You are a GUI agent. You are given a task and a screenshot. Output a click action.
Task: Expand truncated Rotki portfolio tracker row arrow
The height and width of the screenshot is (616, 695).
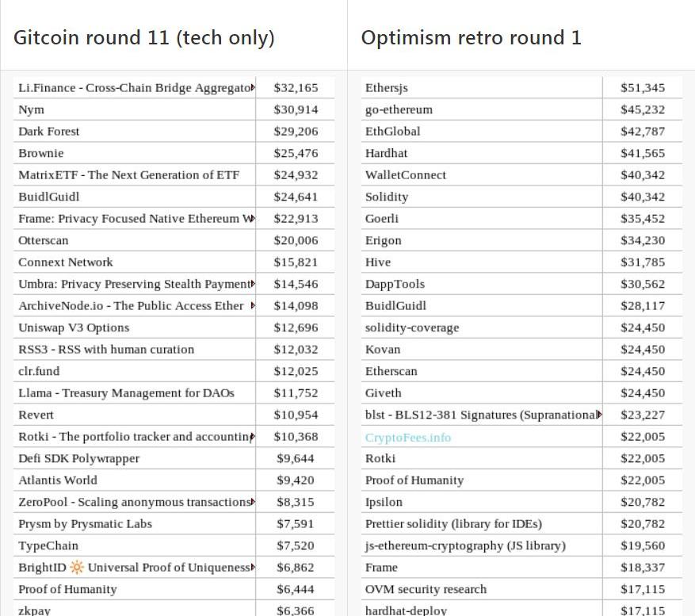tap(253, 436)
